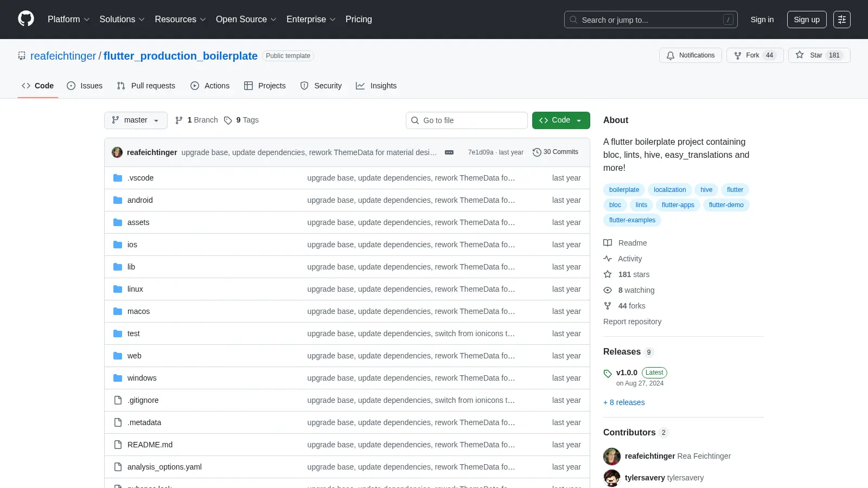Open the .metadata file
This screenshot has height=488, width=868.
click(x=144, y=422)
